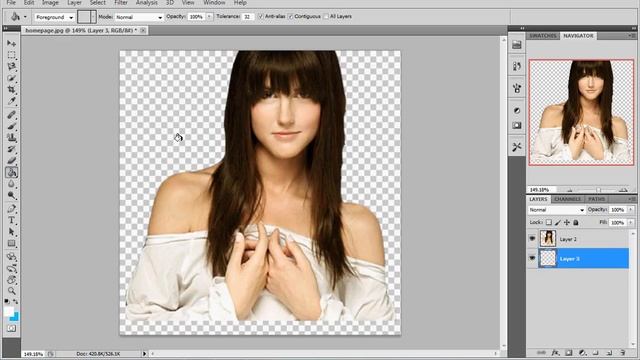Open the Layers panel flyout menu
Image resolution: width=640 pixels, height=360 pixels.
point(632,199)
